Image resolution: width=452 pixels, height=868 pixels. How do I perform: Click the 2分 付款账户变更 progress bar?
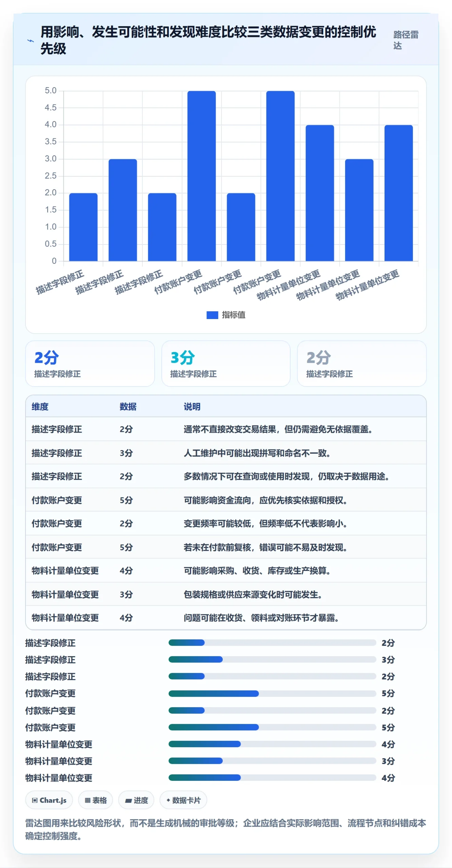[x=272, y=710]
